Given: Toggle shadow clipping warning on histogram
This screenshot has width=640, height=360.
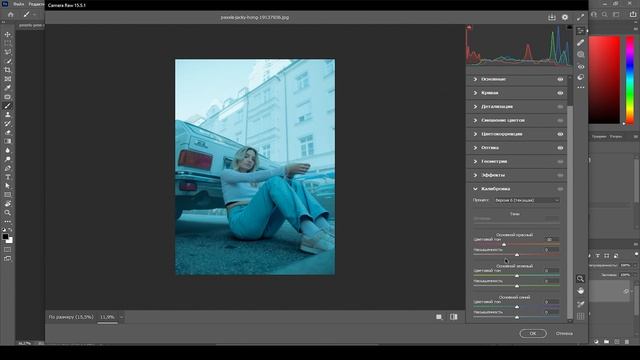Looking at the screenshot, I should [x=469, y=28].
